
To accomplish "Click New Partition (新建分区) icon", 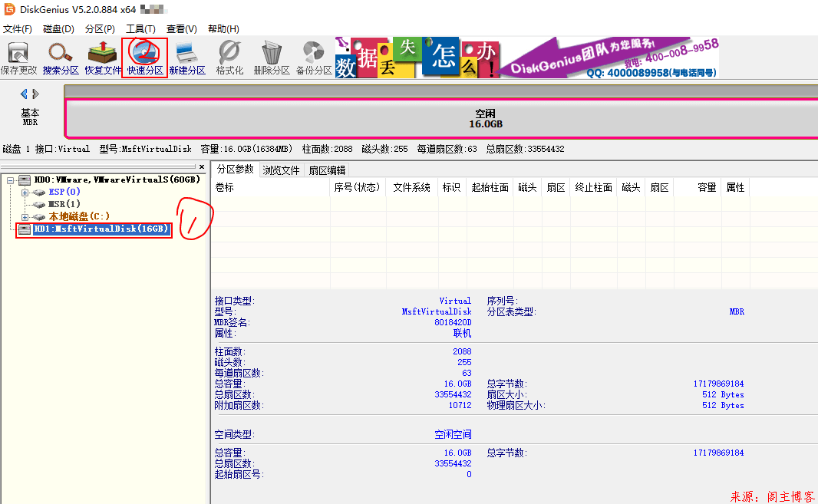I will [x=187, y=58].
